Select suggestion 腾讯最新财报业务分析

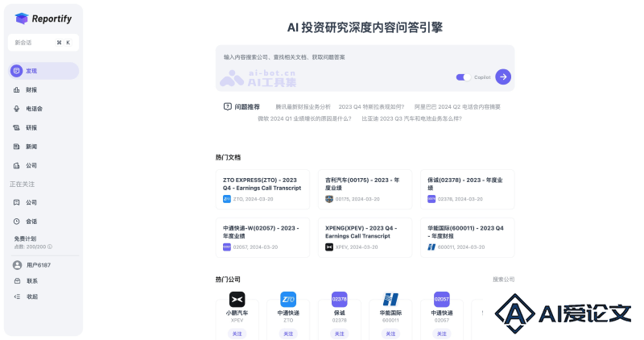[x=303, y=106]
